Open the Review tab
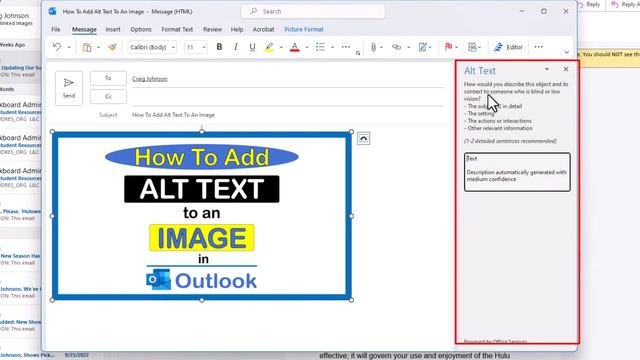The height and width of the screenshot is (360, 640). pyautogui.click(x=213, y=29)
